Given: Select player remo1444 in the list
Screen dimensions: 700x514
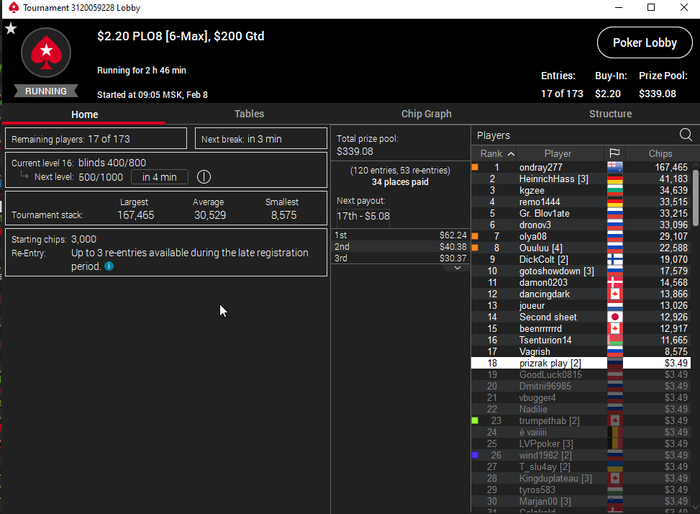Looking at the screenshot, I should pos(580,202).
